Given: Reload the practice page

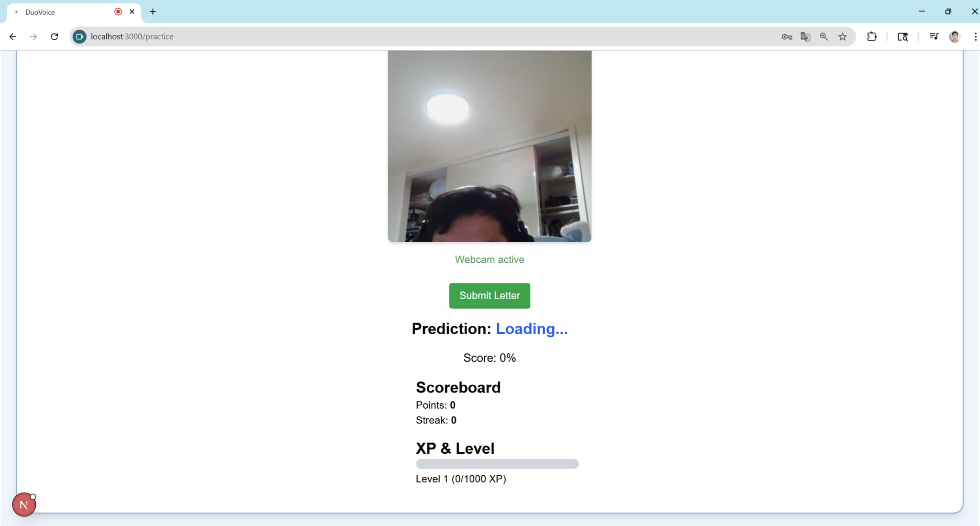Looking at the screenshot, I should pos(55,36).
